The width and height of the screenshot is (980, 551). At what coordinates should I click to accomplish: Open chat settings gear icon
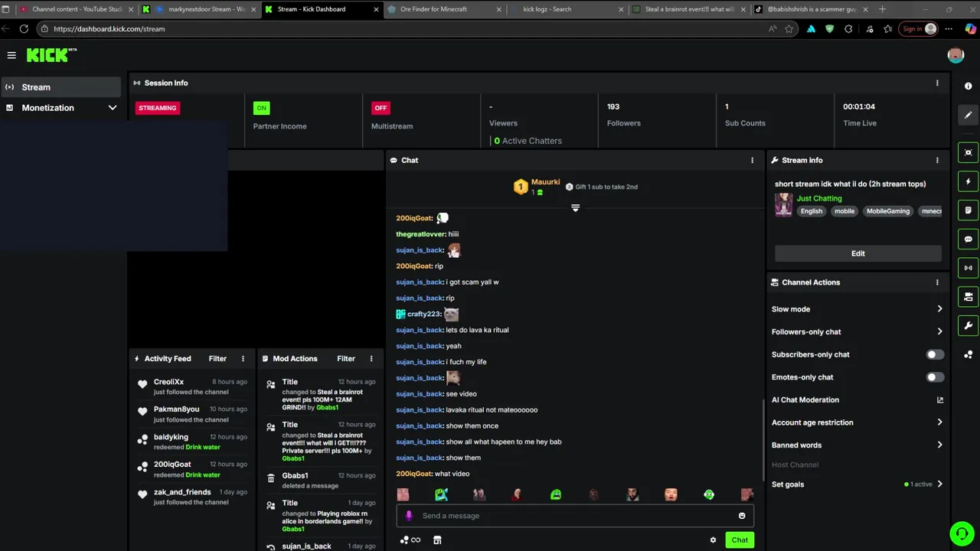tap(713, 540)
